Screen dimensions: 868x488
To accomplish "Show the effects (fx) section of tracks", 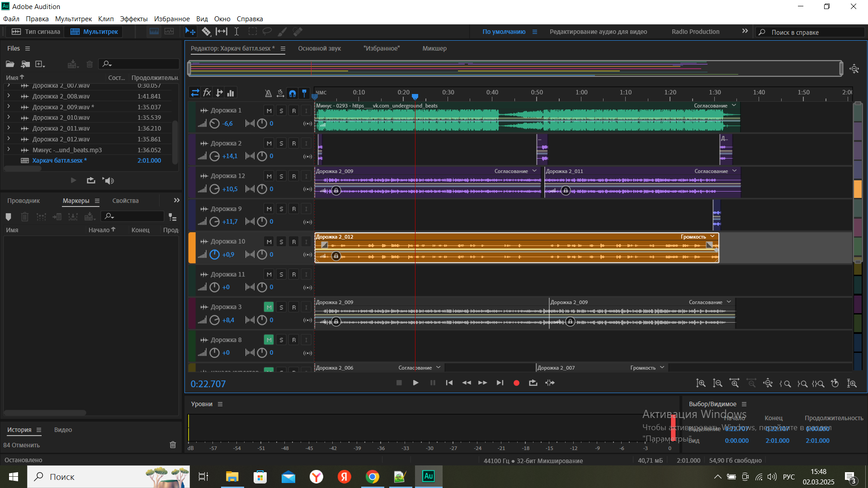I will (207, 93).
